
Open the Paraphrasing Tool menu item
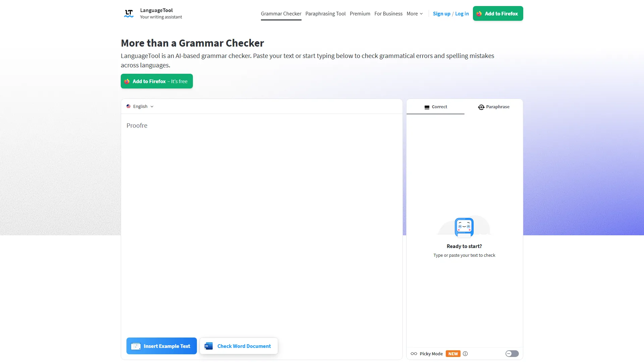(x=325, y=13)
